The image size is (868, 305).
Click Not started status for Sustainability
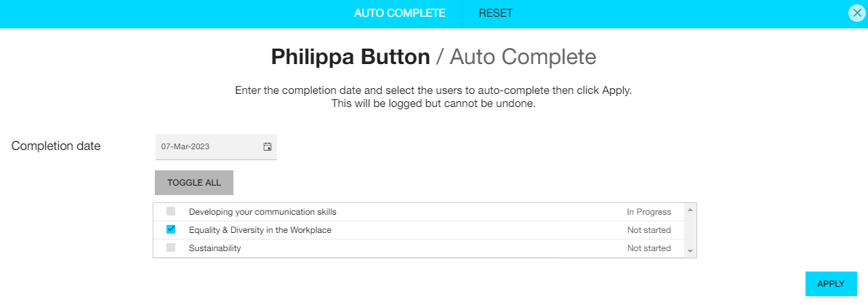[x=648, y=248]
